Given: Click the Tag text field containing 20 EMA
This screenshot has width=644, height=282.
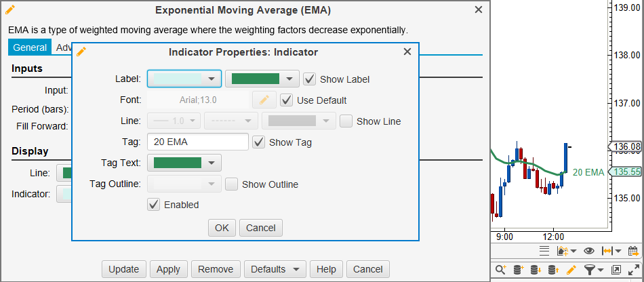Looking at the screenshot, I should click(197, 142).
